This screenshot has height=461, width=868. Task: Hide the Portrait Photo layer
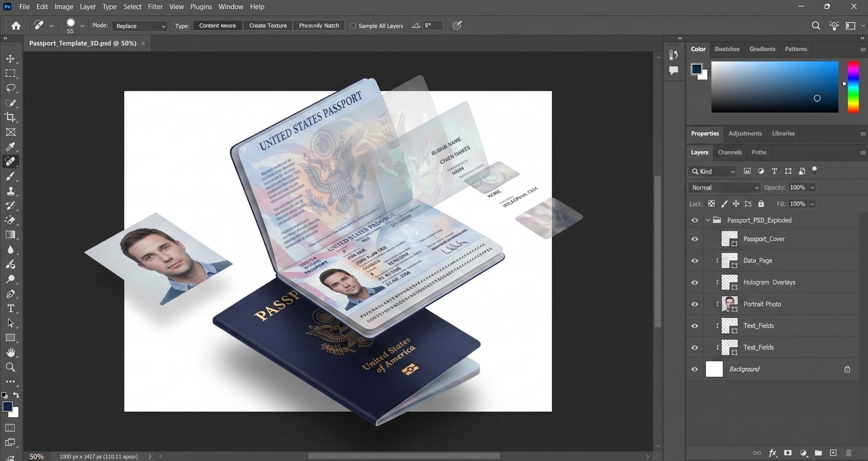tap(694, 304)
